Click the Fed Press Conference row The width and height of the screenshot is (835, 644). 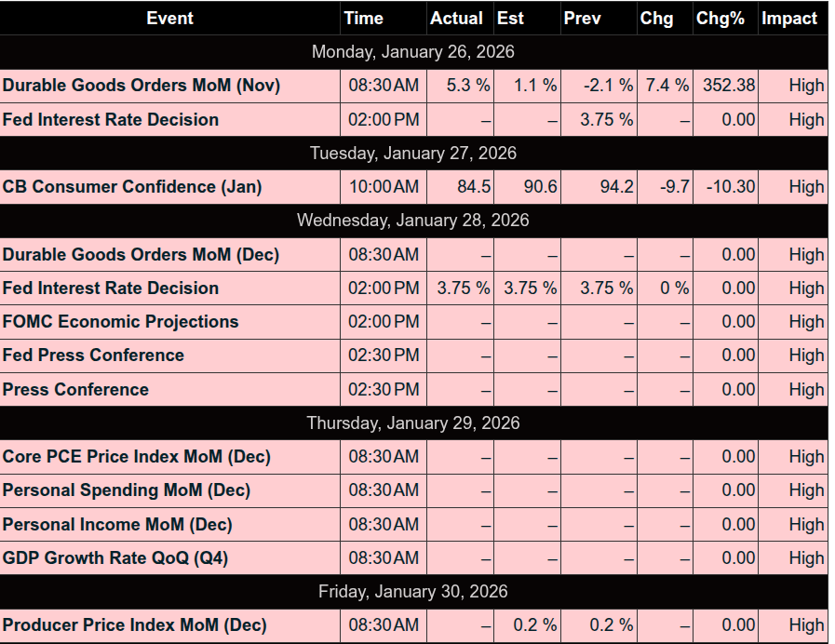point(93,356)
